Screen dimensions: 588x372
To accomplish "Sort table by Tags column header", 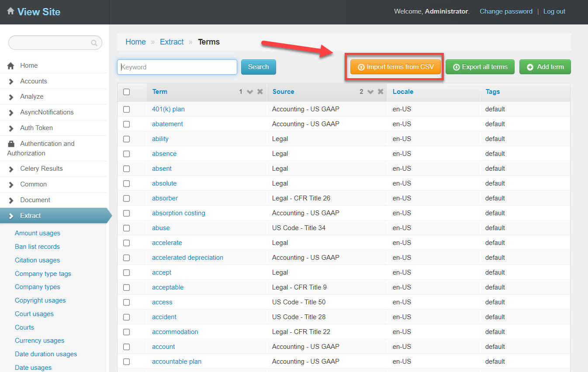I will (x=493, y=92).
